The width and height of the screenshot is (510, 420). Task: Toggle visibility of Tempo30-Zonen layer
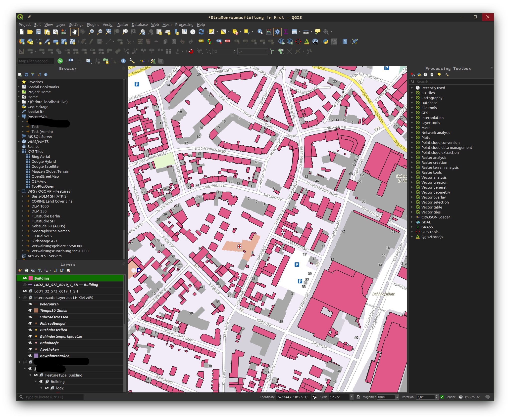point(30,310)
